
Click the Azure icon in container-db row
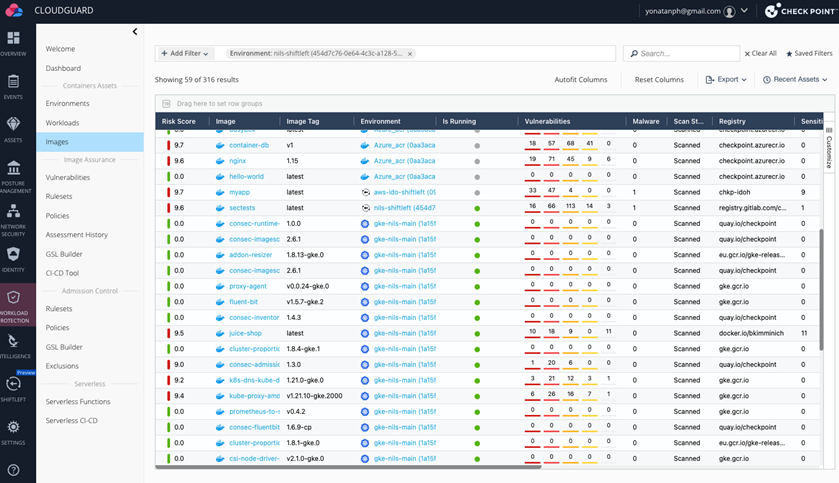point(365,145)
